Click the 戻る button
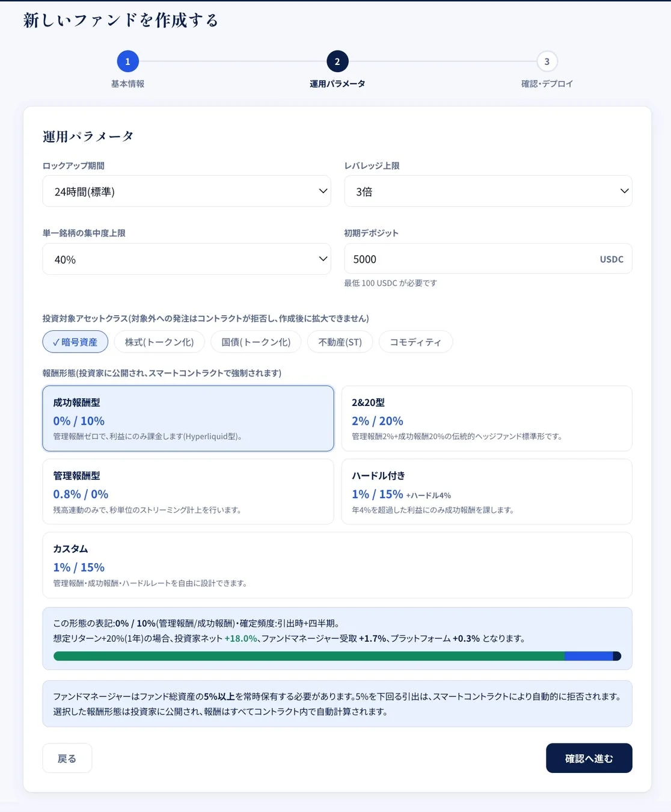The image size is (671, 812). 67,758
